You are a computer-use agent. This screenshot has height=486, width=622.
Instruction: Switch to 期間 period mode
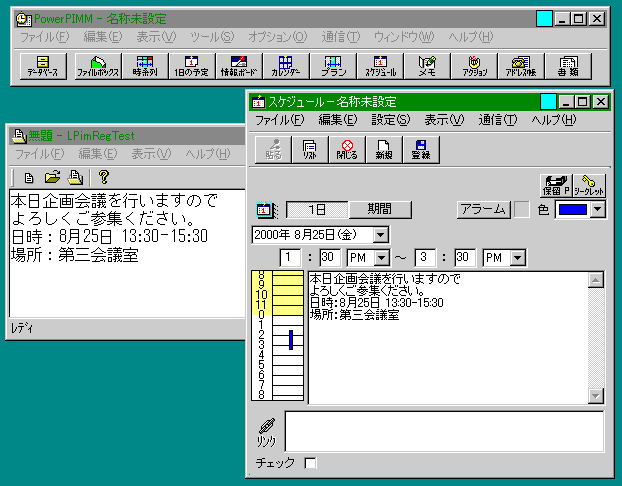click(x=379, y=209)
